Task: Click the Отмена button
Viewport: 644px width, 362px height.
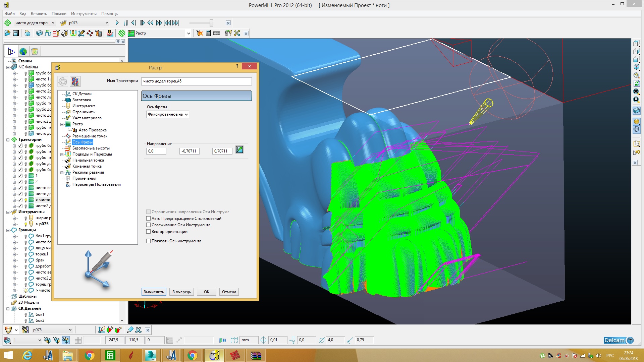Action: (229, 292)
